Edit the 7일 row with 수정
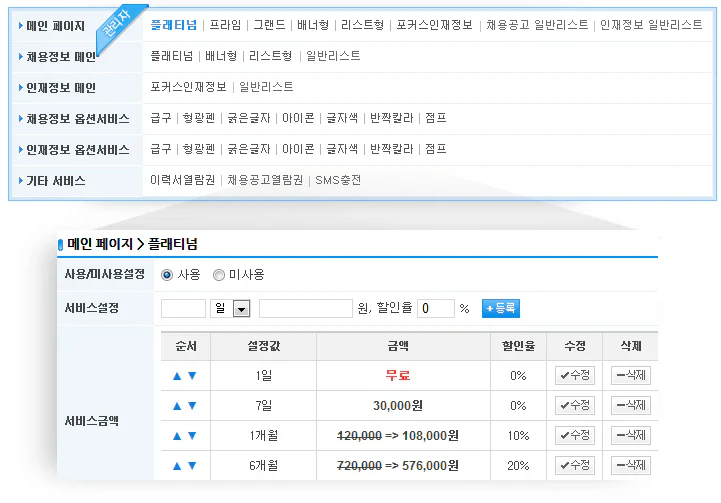 [575, 405]
